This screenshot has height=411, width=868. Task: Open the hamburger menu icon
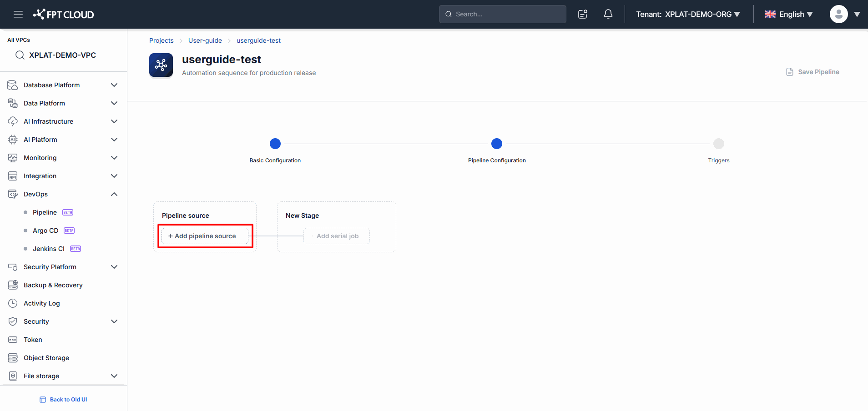point(18,14)
